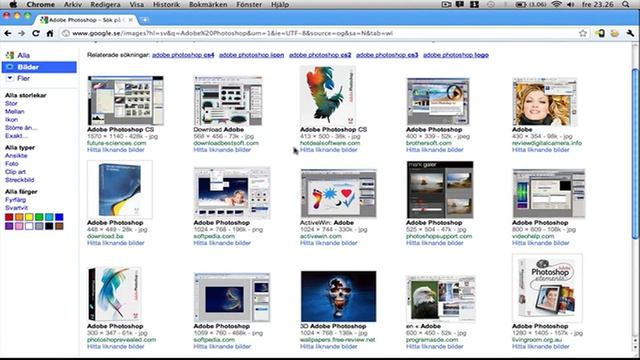The width and height of the screenshot is (640, 360).
Task: Expand the Fler options in sidebar
Action: [x=23, y=78]
